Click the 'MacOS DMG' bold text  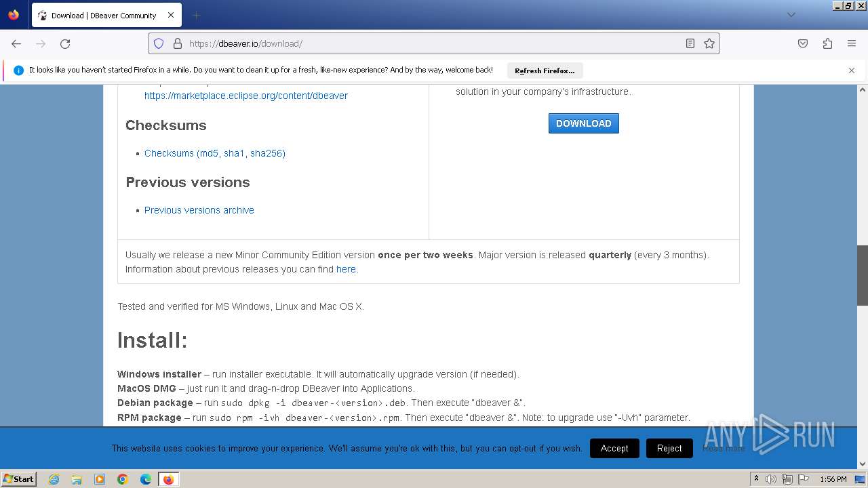[146, 388]
